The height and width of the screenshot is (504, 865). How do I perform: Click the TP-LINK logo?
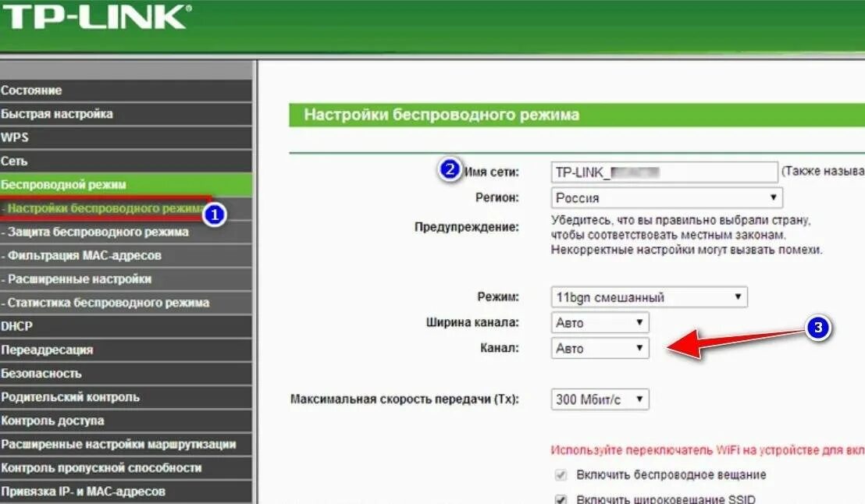click(97, 16)
